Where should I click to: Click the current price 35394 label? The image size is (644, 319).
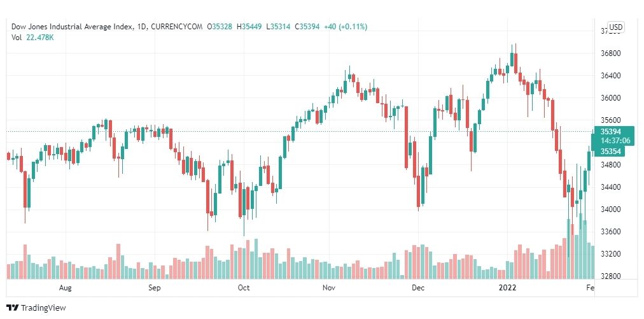coord(611,132)
